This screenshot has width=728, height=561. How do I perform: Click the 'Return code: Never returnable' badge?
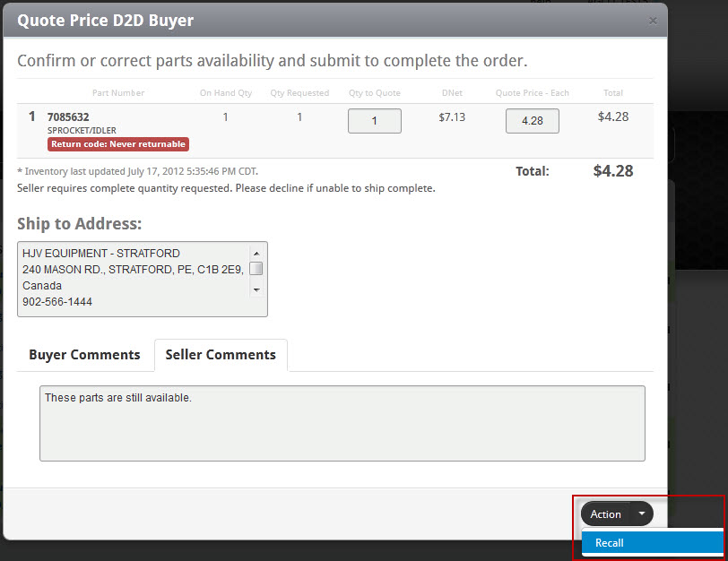(118, 144)
